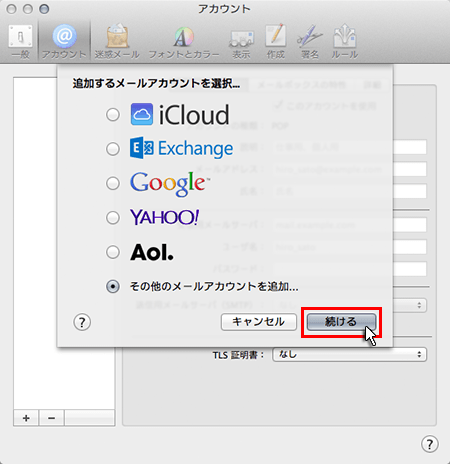Choose the Yahoo! account radio button
This screenshot has width=450, height=464.
point(113,218)
